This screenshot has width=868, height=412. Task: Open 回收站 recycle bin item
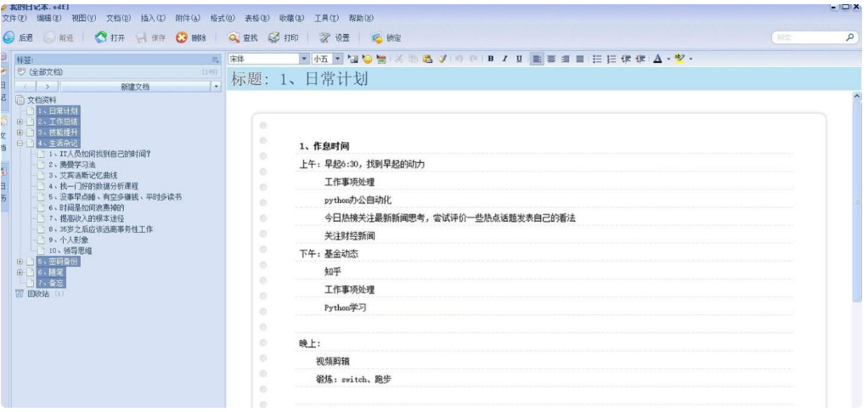[x=39, y=294]
